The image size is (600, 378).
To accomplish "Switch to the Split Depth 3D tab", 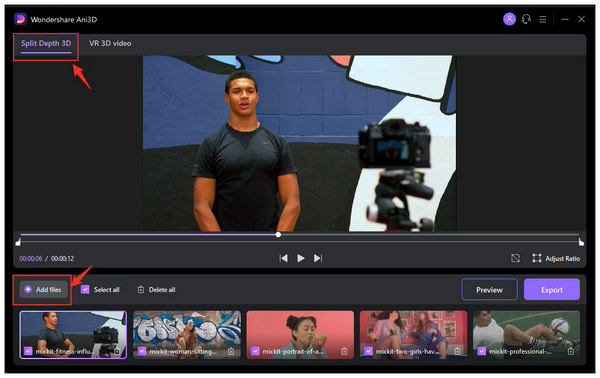I will [x=46, y=43].
